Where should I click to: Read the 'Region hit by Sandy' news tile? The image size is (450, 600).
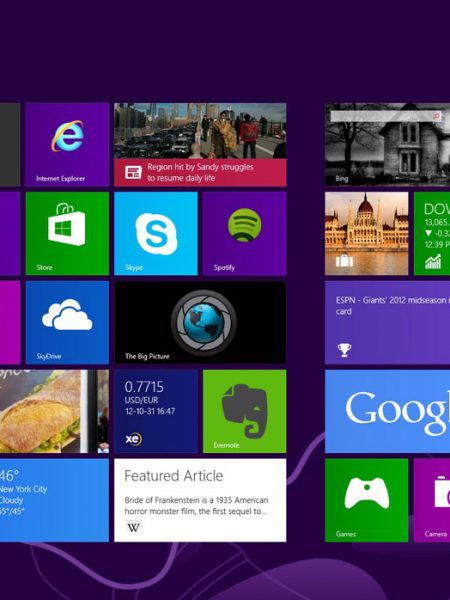coord(200,145)
